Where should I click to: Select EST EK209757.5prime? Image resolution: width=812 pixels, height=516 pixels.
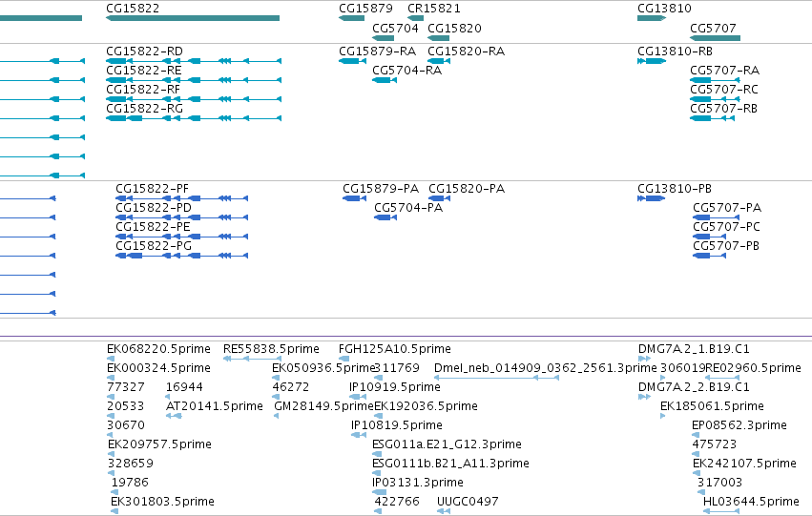112,454
